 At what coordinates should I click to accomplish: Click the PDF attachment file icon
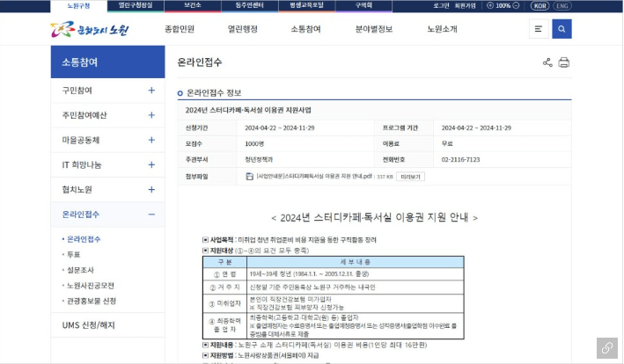(x=250, y=177)
